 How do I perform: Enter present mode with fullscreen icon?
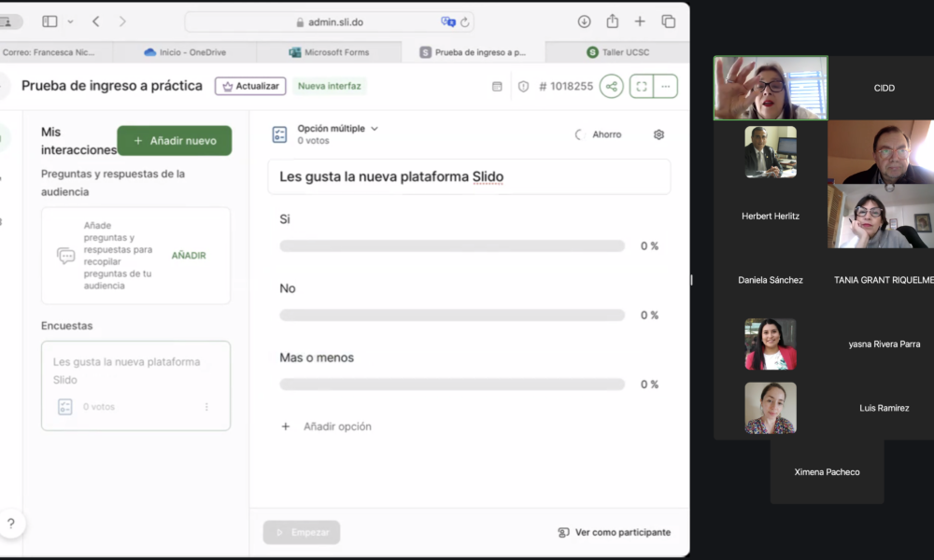click(x=642, y=86)
